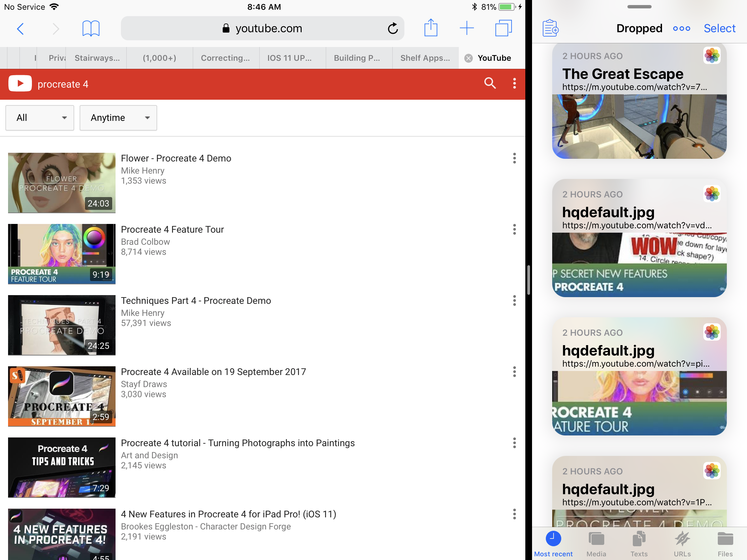Tap Photos icon on the watch?v=vd card
This screenshot has height=560, width=747.
pos(712,194)
